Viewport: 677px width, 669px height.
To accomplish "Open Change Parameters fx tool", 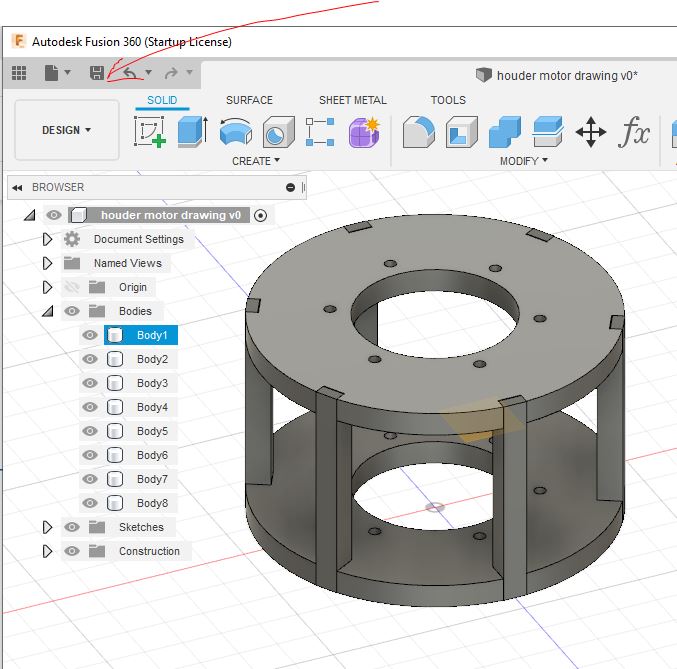I will [633, 132].
